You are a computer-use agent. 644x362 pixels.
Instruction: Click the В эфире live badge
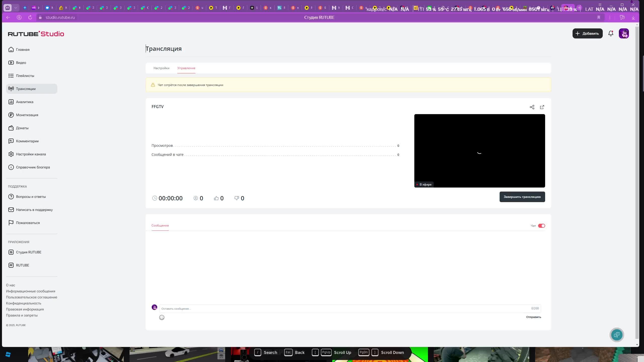(424, 185)
